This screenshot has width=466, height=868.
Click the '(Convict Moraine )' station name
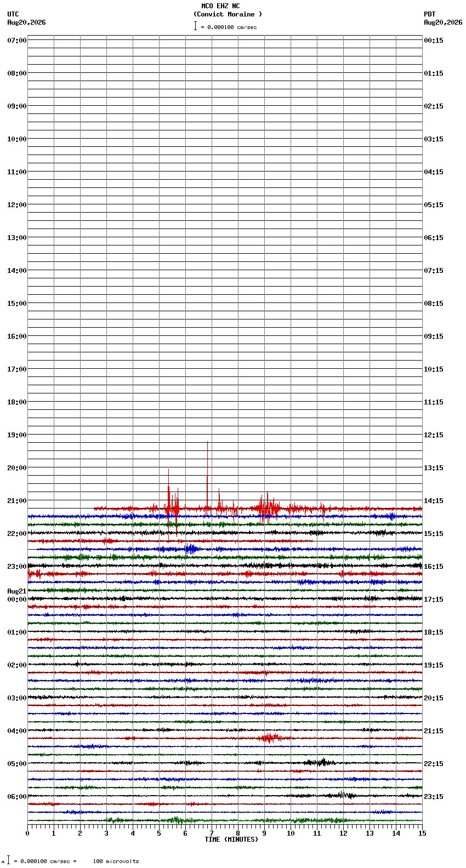coord(228,14)
